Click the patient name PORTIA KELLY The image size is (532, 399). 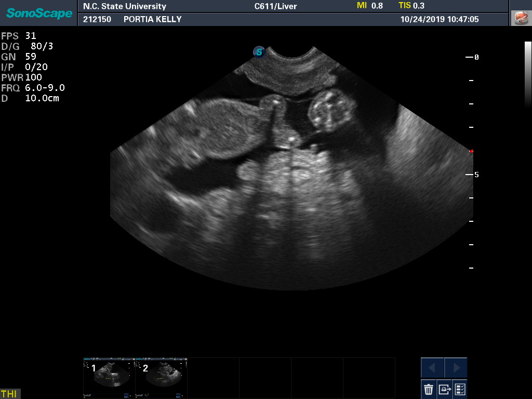(x=152, y=19)
